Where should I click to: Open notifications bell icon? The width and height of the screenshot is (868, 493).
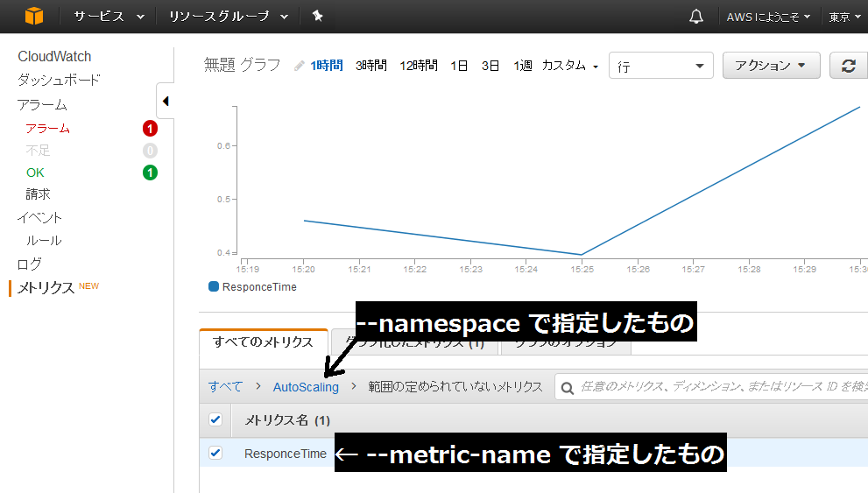click(695, 17)
